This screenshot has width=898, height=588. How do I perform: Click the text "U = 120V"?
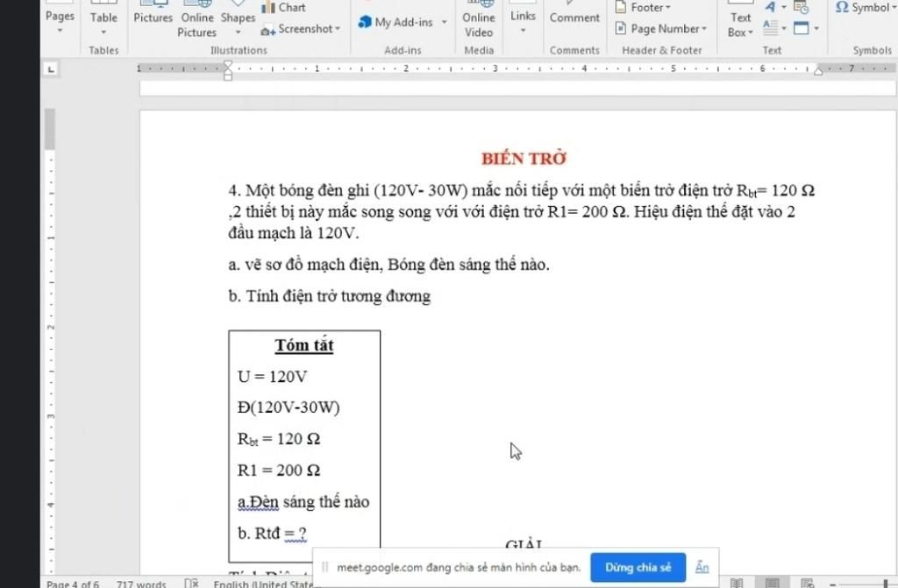tap(273, 377)
